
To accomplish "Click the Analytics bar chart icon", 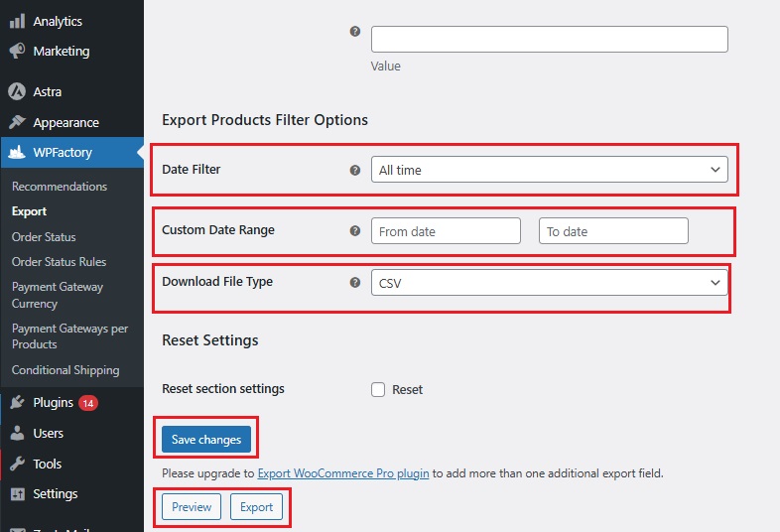I will point(17,21).
